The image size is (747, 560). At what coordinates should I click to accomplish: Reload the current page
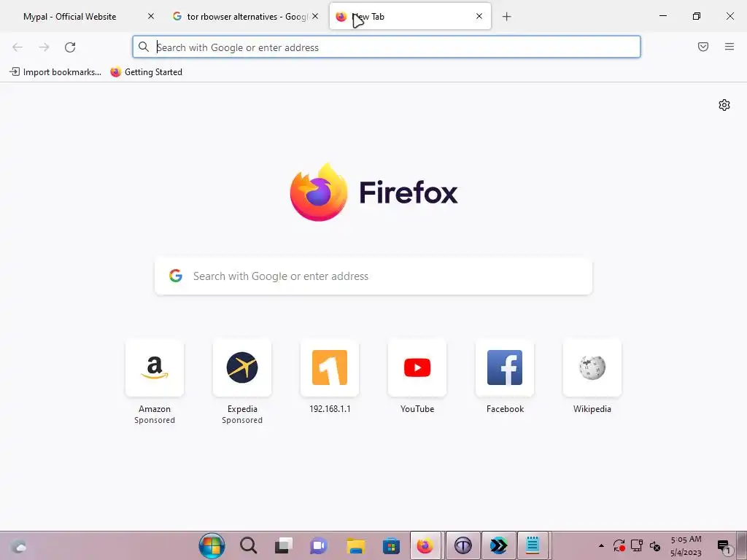click(x=70, y=47)
